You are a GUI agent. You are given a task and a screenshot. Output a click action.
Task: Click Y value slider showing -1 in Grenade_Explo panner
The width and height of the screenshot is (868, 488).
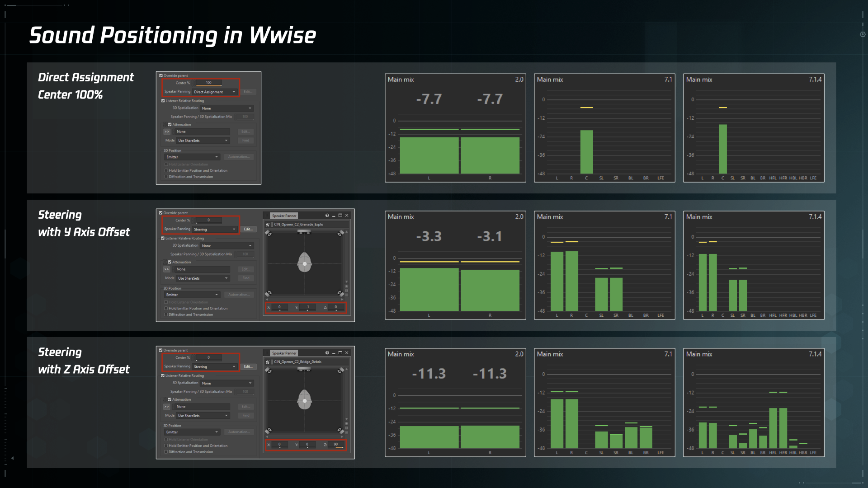point(308,308)
